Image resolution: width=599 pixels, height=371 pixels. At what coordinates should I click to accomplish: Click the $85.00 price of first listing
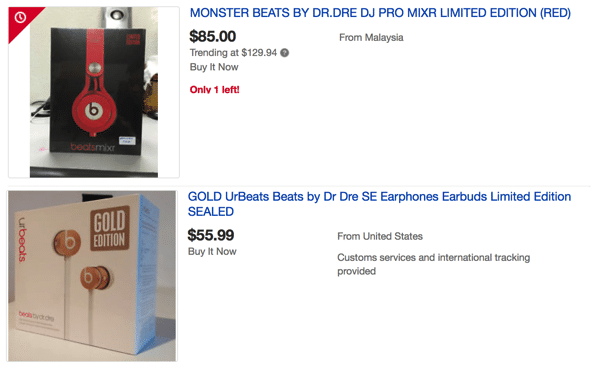(x=213, y=36)
